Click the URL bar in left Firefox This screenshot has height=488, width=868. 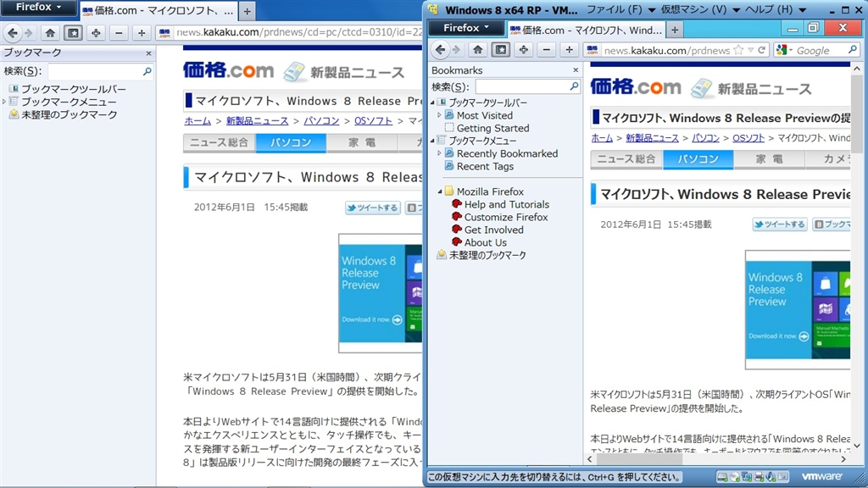[290, 33]
